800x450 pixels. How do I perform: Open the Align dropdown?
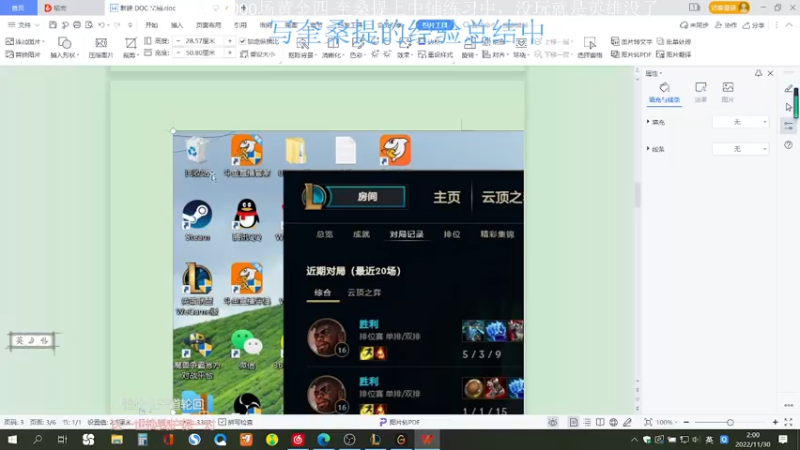[494, 54]
